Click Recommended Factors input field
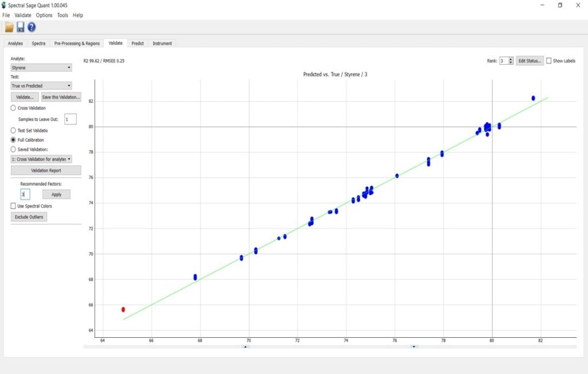 coord(25,194)
